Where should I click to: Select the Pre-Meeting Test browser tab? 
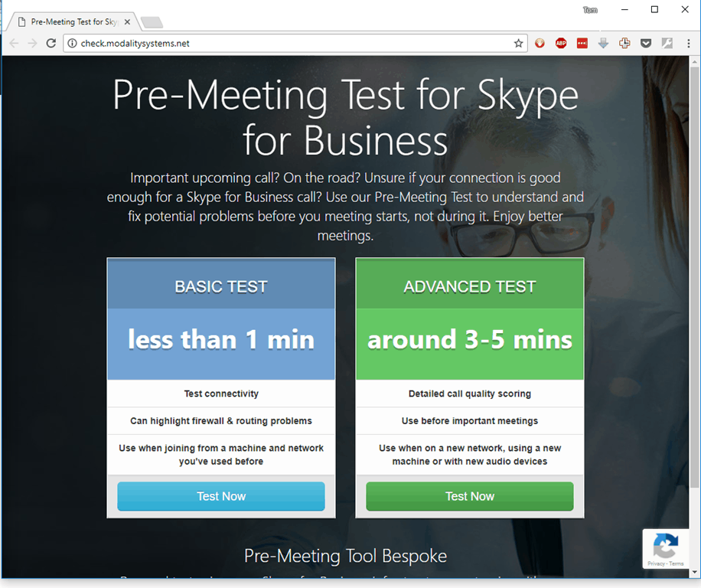[x=73, y=22]
